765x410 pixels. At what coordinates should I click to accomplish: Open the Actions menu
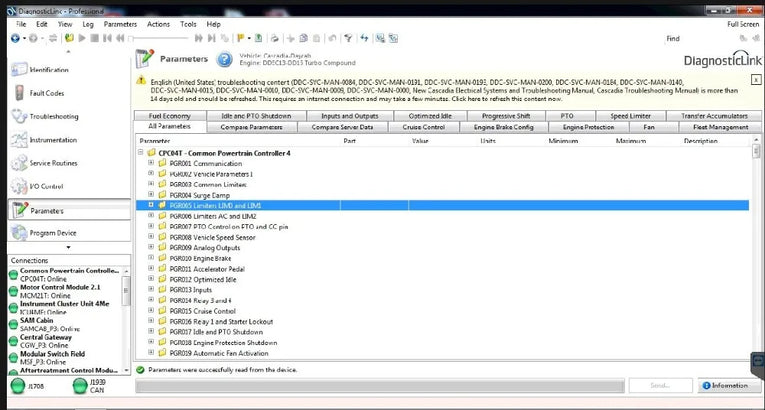[x=158, y=23]
